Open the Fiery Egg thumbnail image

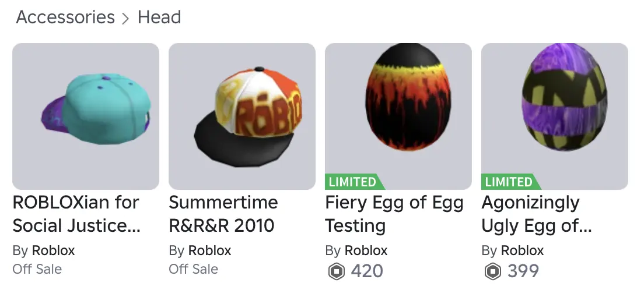click(x=398, y=111)
